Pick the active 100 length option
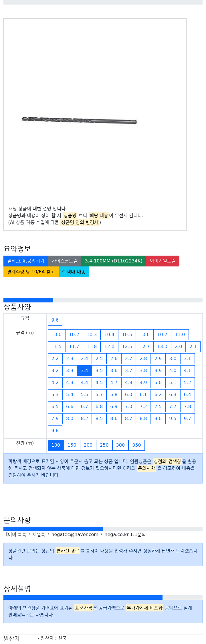The width and height of the screenshot is (206, 644). (x=56, y=445)
